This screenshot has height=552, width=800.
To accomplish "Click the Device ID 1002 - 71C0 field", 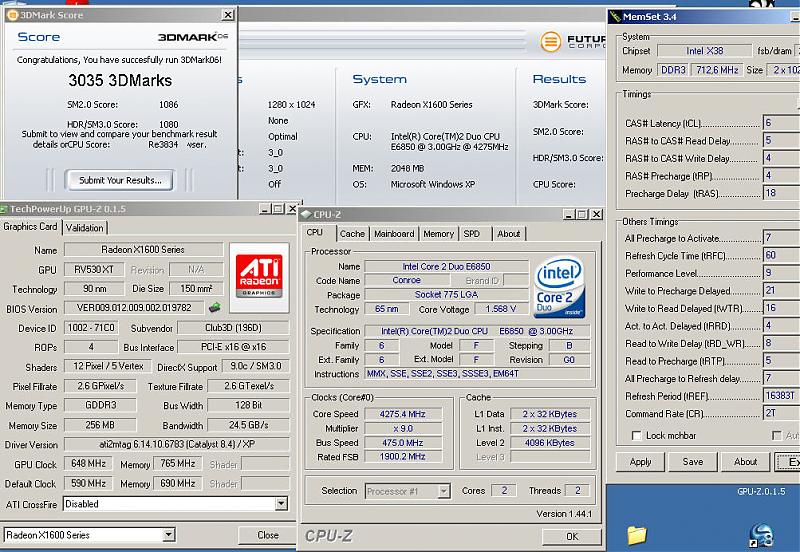I will [91, 328].
